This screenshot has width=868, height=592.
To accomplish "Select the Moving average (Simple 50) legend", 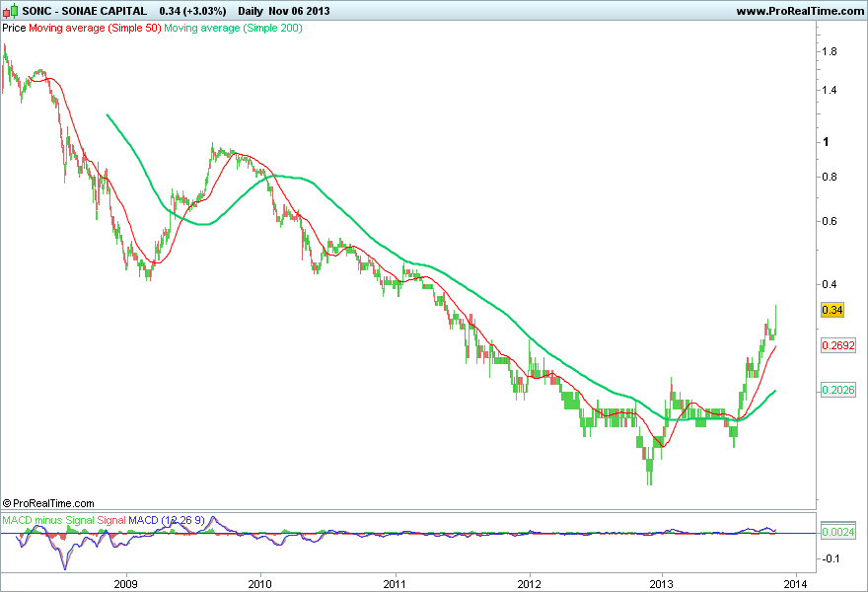I will coord(95,28).
